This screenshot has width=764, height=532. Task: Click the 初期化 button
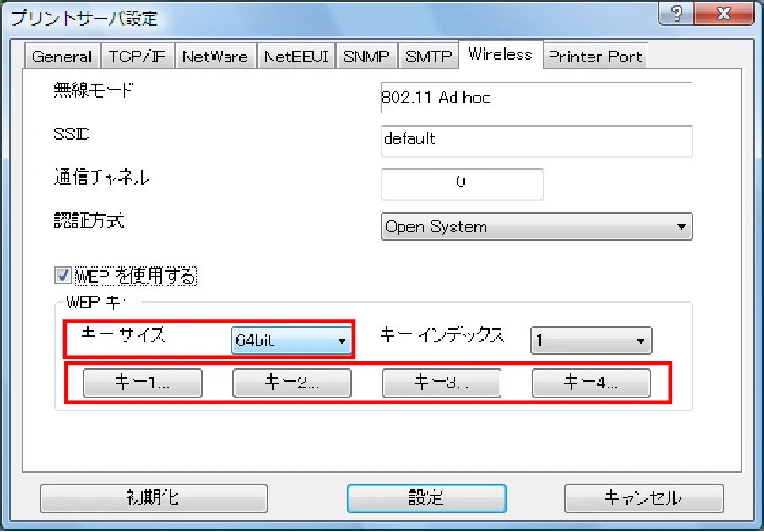click(154, 498)
